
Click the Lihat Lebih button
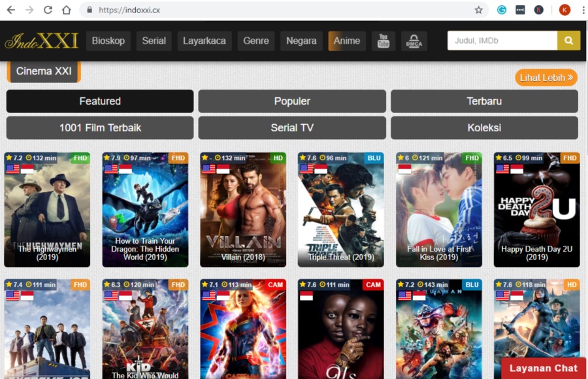click(546, 78)
